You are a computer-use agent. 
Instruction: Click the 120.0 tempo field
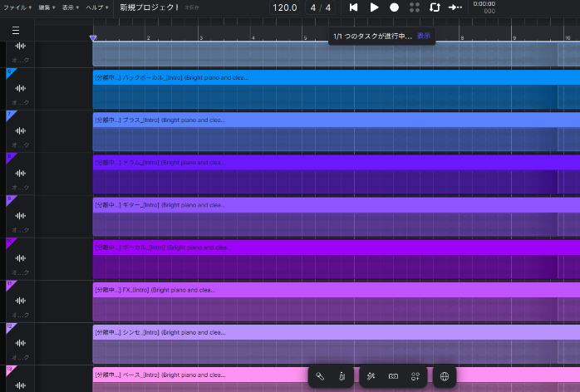(x=284, y=7)
